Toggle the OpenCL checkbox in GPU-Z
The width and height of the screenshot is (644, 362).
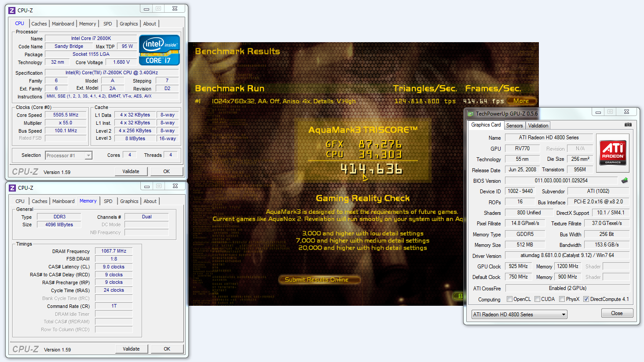coord(509,299)
